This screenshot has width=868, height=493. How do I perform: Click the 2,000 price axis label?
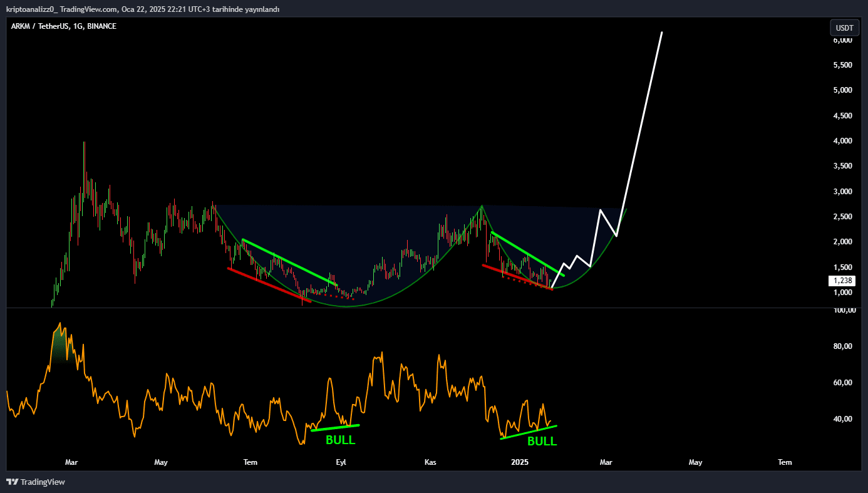tap(842, 242)
